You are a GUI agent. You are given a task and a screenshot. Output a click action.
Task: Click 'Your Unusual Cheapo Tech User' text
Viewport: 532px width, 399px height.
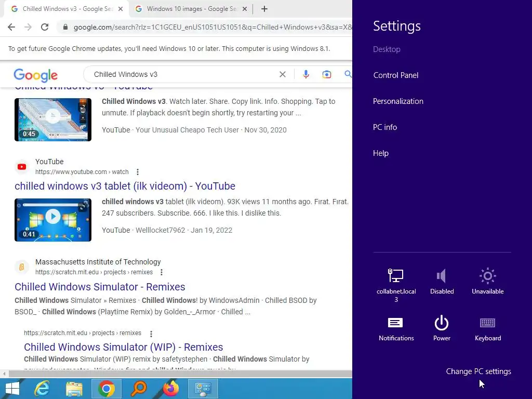point(187,130)
